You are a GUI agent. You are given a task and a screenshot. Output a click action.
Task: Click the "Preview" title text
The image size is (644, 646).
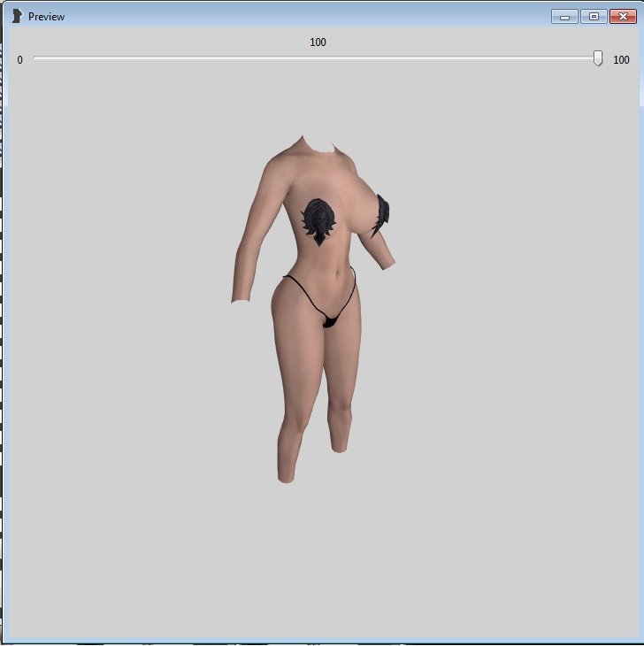tap(46, 17)
